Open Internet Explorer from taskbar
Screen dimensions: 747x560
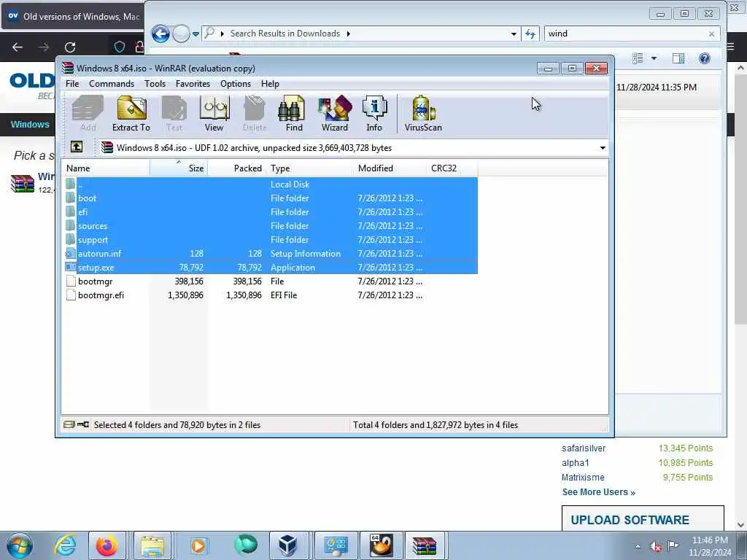[65, 545]
